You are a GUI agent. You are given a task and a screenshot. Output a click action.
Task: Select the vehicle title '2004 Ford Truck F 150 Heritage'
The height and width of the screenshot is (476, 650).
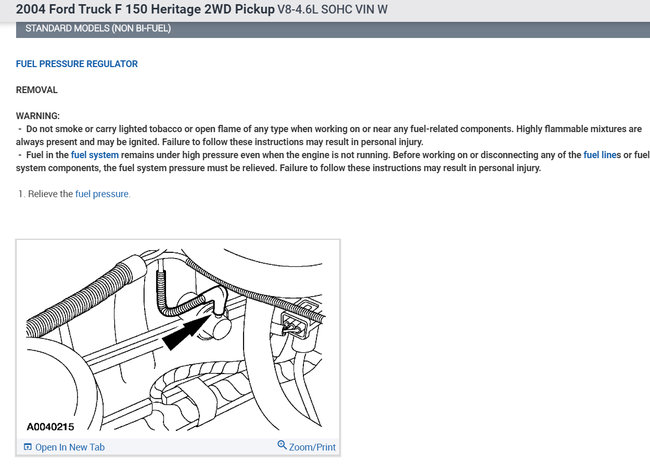pos(109,9)
